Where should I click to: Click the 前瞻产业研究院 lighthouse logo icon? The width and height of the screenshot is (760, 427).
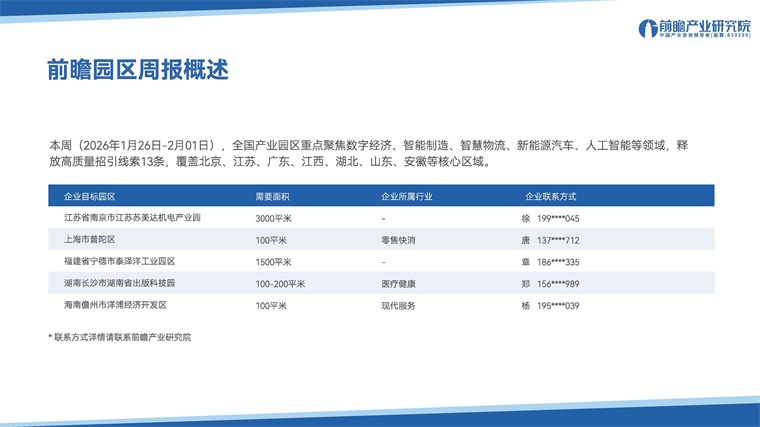coord(647,27)
